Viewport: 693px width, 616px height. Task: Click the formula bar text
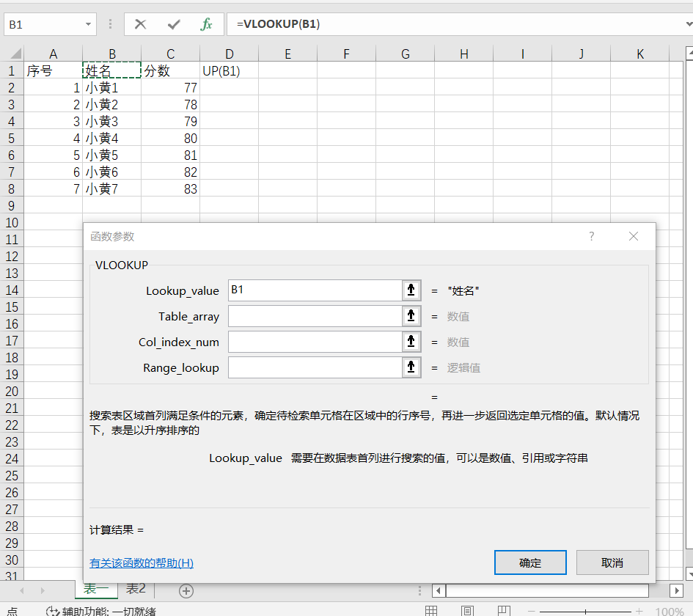(279, 24)
